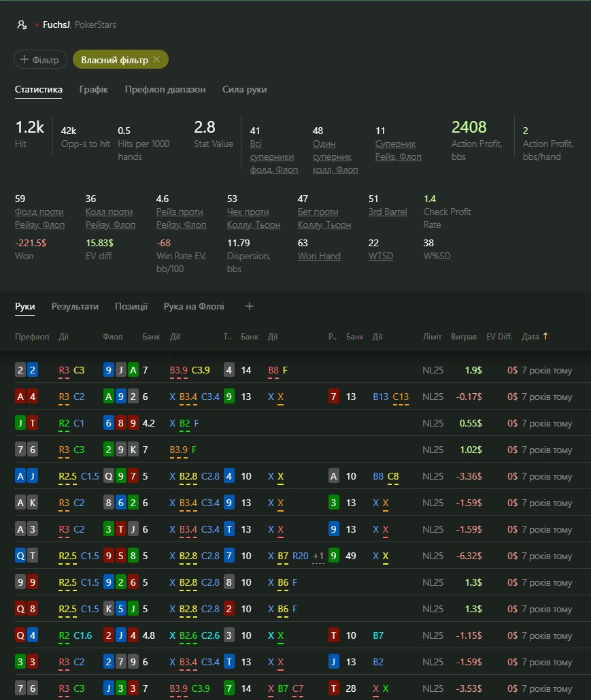Open the Колл проти Рейзу, Флоп stat
This screenshot has width=591, height=700.
(110, 218)
